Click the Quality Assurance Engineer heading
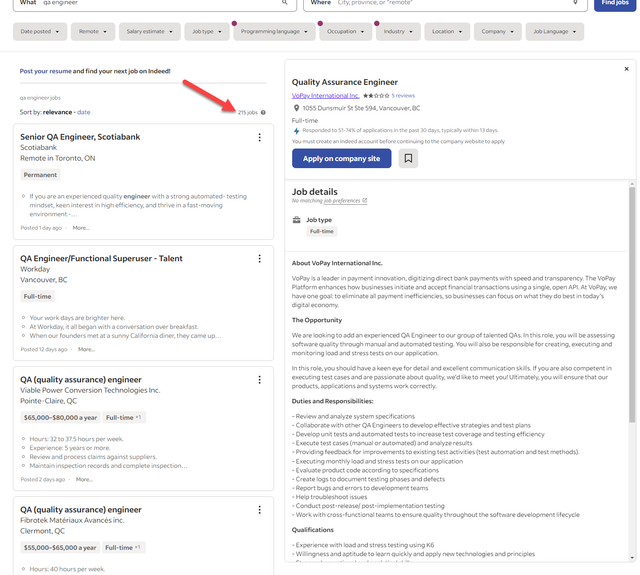This screenshot has height=575, width=640. (344, 82)
